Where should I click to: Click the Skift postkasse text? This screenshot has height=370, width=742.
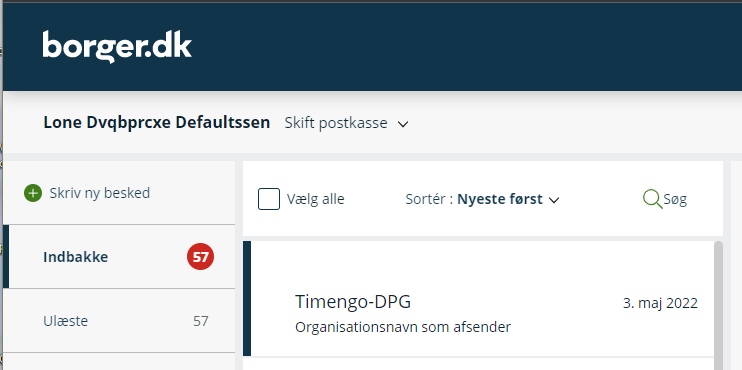[336, 123]
